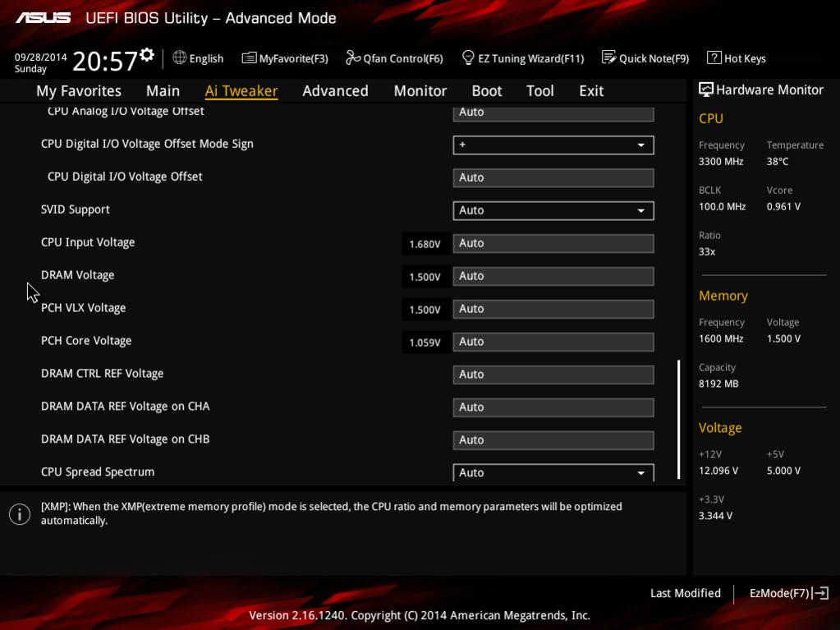
Task: Click the 20:57 clock display
Action: 105,61
